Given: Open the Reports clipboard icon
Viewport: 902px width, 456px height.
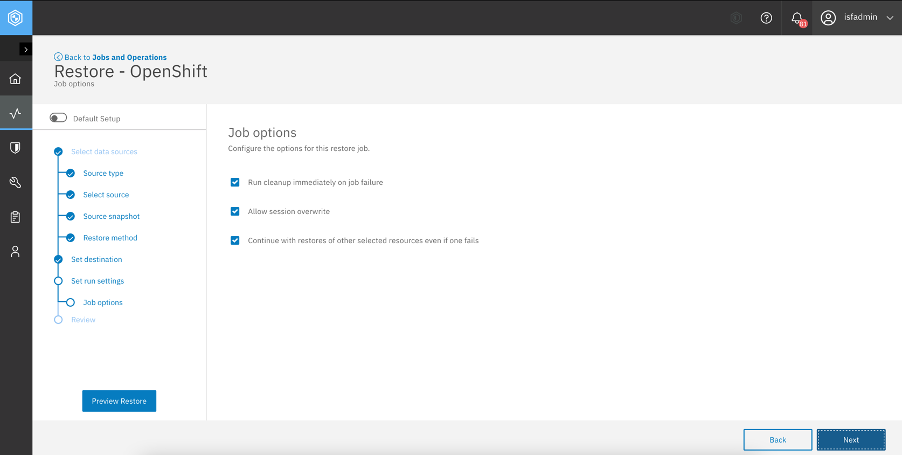Looking at the screenshot, I should [16, 217].
